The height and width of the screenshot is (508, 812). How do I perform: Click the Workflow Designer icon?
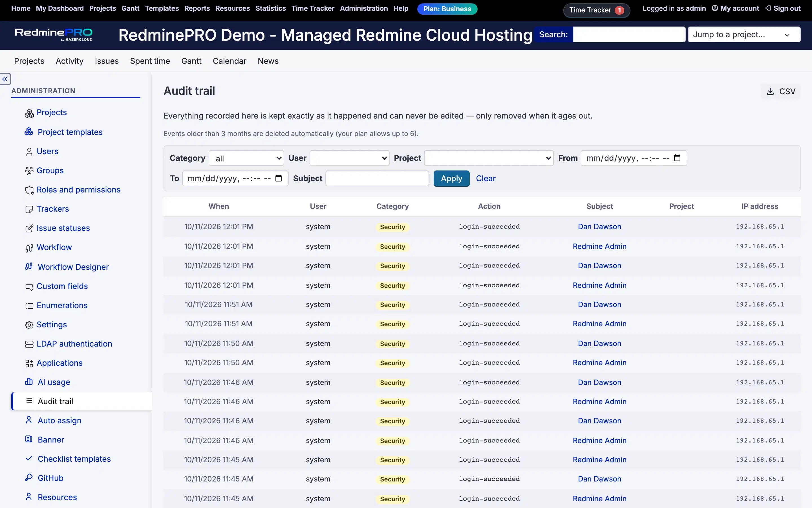(29, 266)
